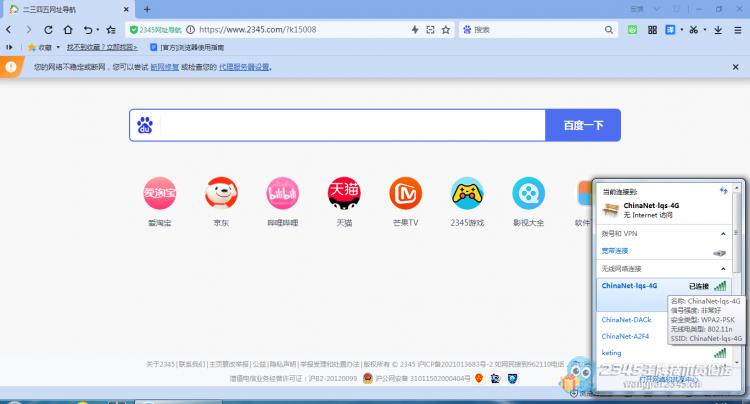
Task: Open the browser home page
Action: [x=68, y=30]
